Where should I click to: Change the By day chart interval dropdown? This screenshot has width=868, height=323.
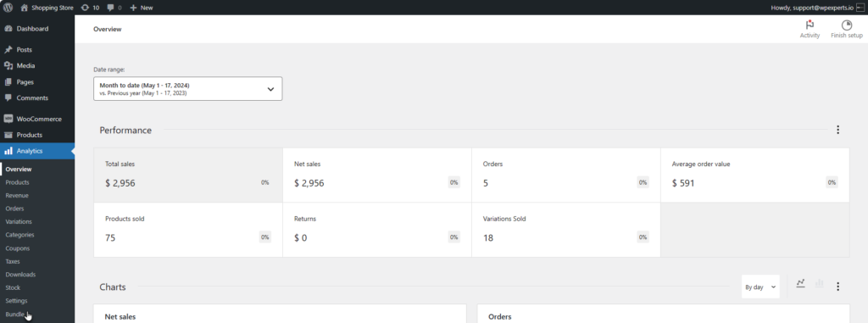click(760, 287)
